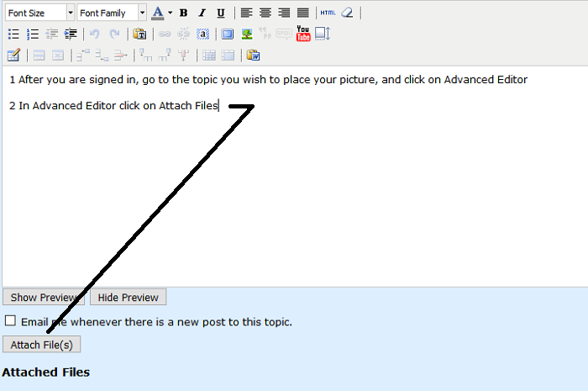The height and width of the screenshot is (391, 588).
Task: Insert a numbered list
Action: coord(33,34)
